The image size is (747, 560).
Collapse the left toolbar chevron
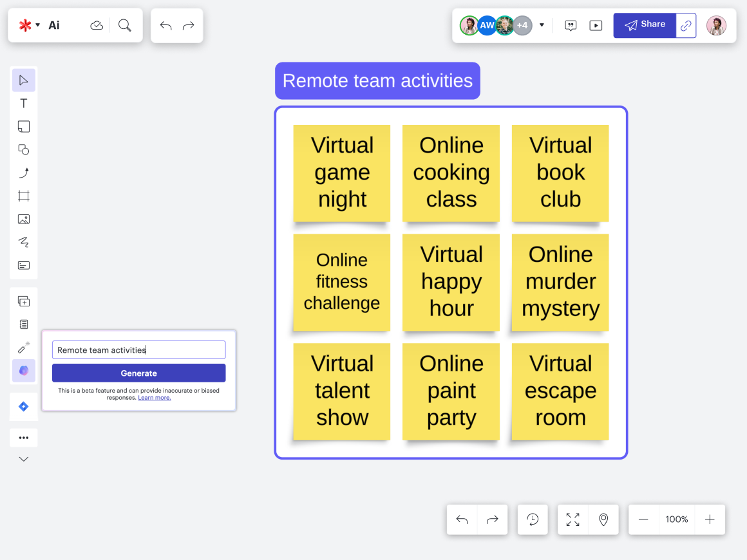click(24, 459)
